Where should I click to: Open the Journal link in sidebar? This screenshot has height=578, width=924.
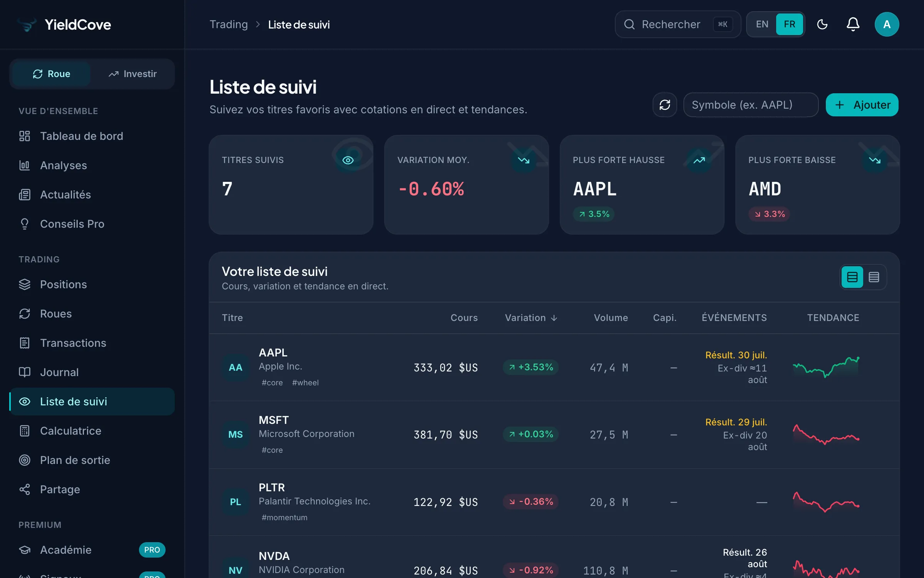tap(92, 372)
